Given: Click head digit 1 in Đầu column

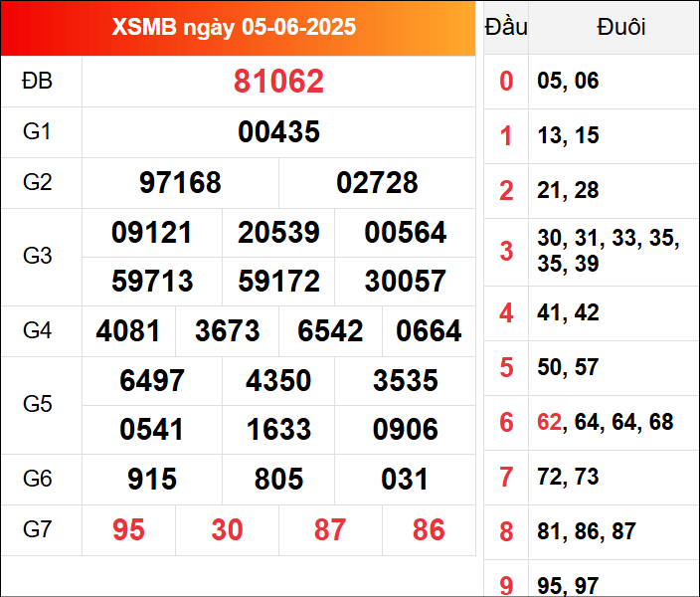Looking at the screenshot, I should [x=506, y=136].
